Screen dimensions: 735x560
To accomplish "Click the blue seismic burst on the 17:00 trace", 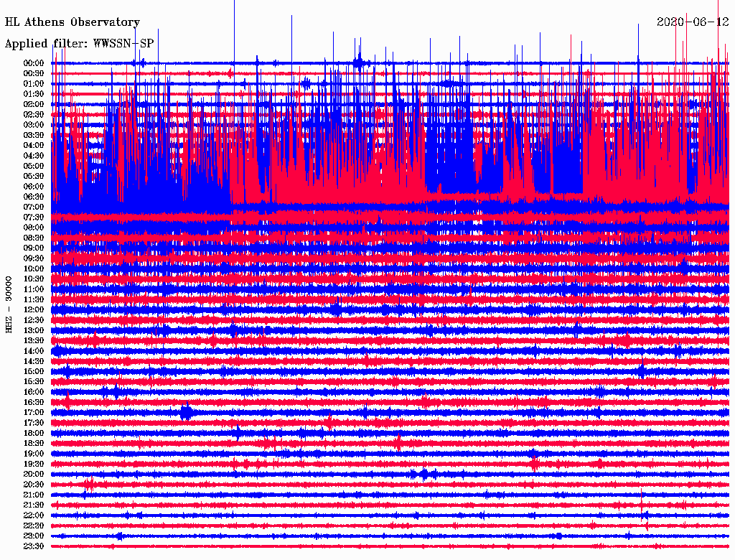I will point(186,412).
